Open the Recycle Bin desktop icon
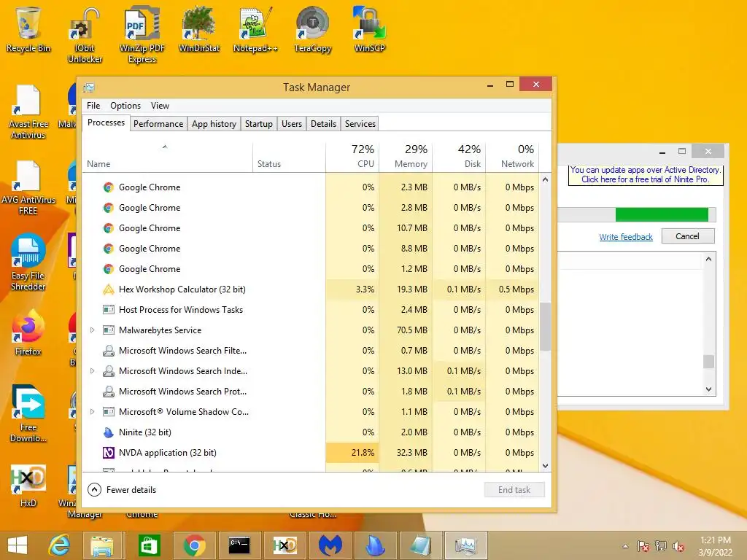This screenshot has height=560, width=747. click(x=28, y=28)
